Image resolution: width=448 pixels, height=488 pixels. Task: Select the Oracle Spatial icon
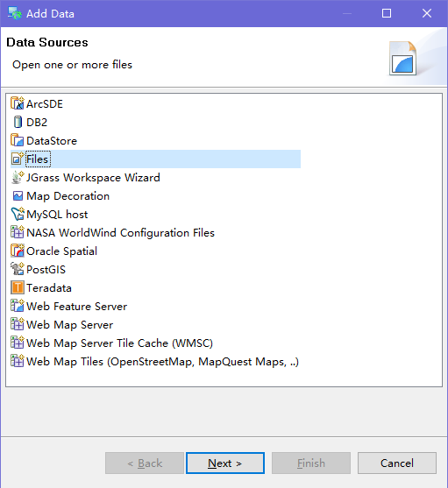tap(18, 251)
